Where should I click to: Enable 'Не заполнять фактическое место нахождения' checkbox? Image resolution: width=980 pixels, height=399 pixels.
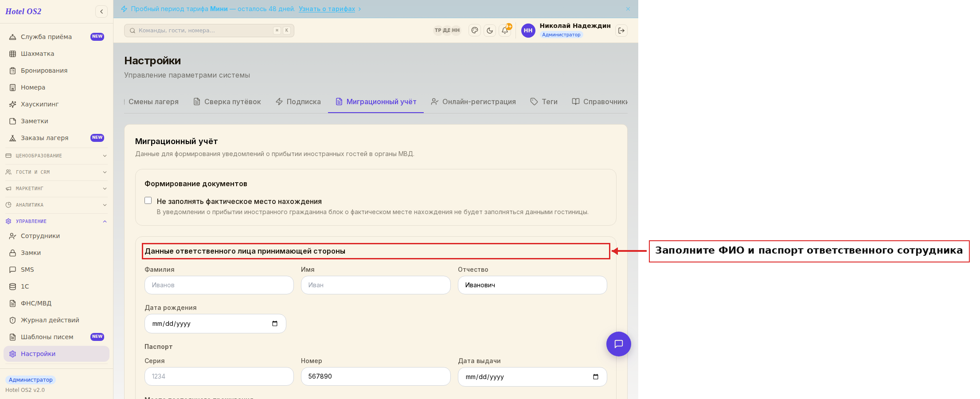point(148,200)
